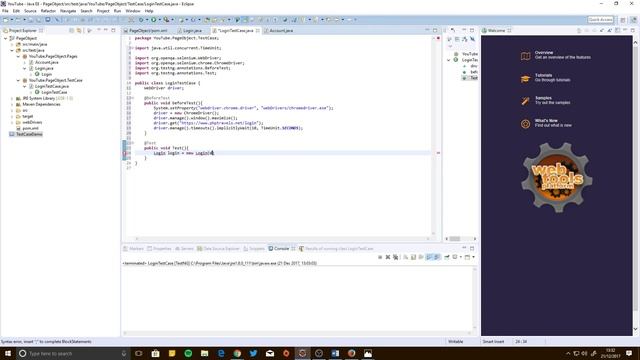Open the Refactor menu
Viewport: 640px width, 360px height.
(x=48, y=11)
